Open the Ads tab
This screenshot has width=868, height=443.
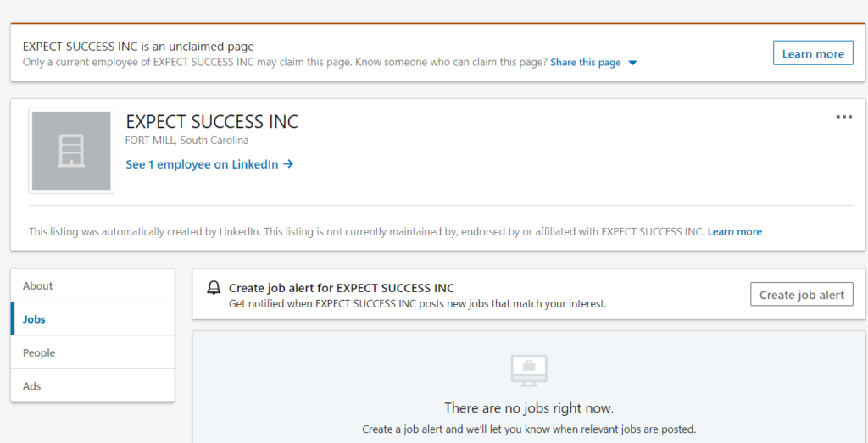click(x=32, y=386)
